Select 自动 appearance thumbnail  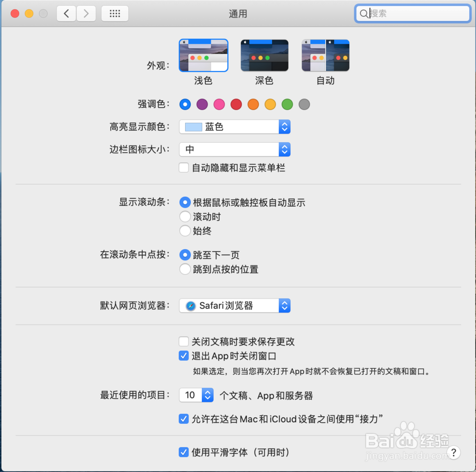coord(326,55)
